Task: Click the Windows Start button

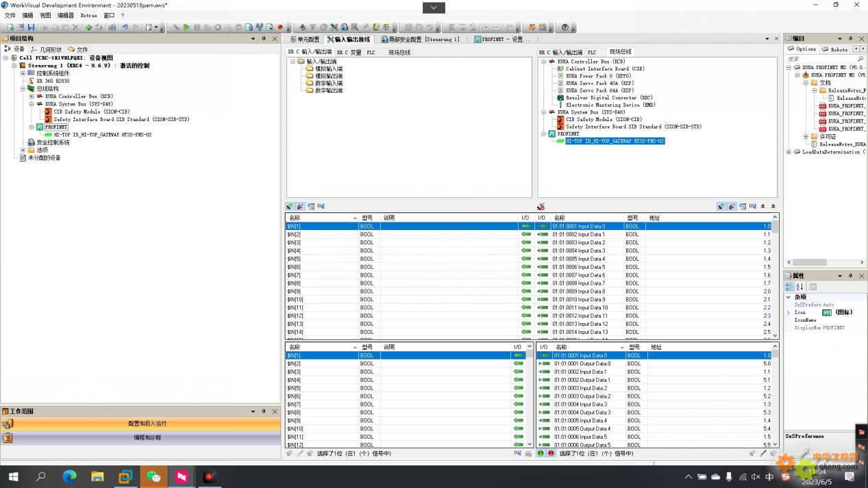Action: (13, 476)
